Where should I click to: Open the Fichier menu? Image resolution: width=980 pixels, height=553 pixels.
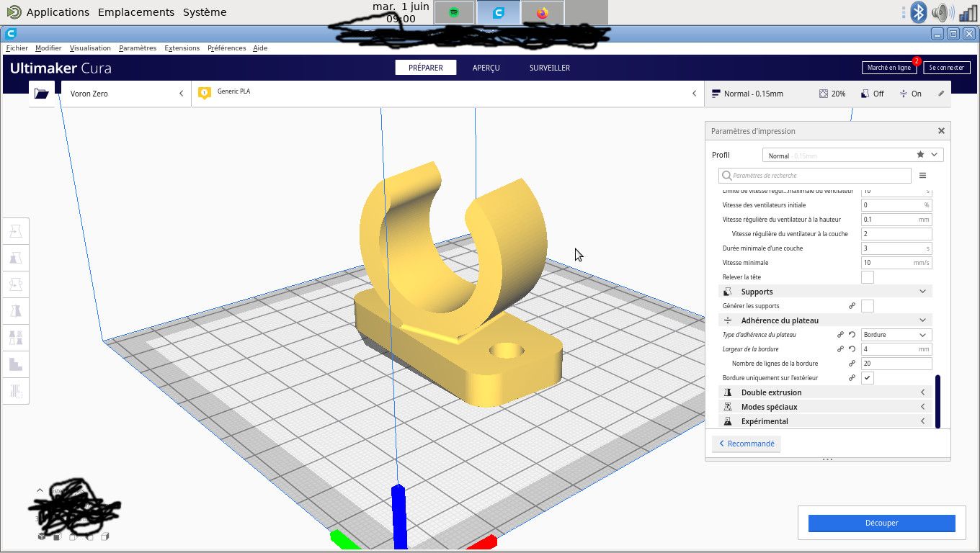pyautogui.click(x=17, y=48)
